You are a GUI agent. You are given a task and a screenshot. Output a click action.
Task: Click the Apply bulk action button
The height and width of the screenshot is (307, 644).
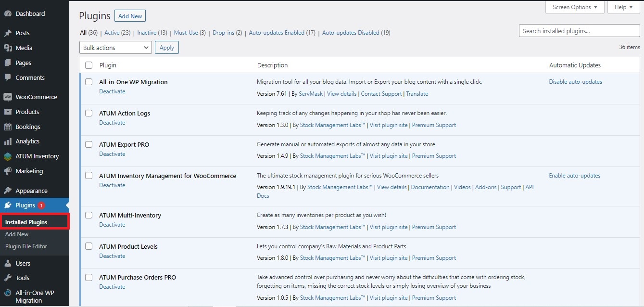click(x=167, y=48)
